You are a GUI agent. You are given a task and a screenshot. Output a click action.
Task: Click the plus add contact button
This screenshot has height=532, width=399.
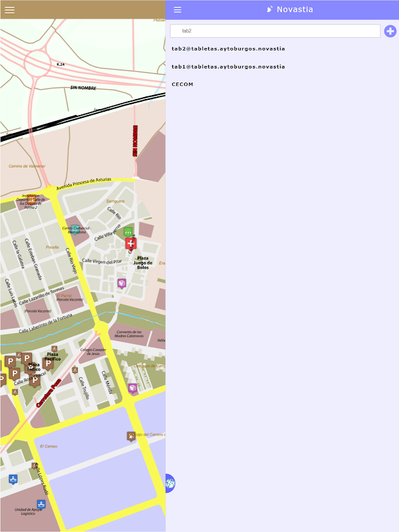pos(390,31)
